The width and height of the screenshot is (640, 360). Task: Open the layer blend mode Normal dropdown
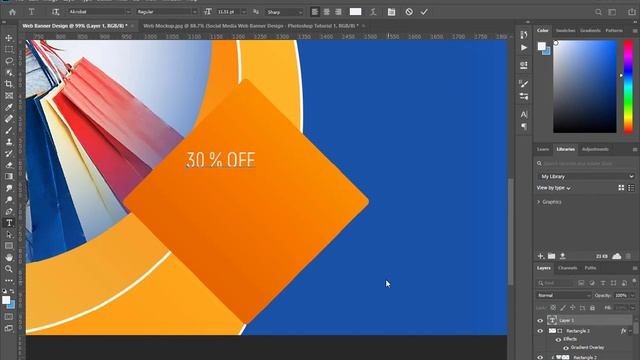pyautogui.click(x=563, y=295)
